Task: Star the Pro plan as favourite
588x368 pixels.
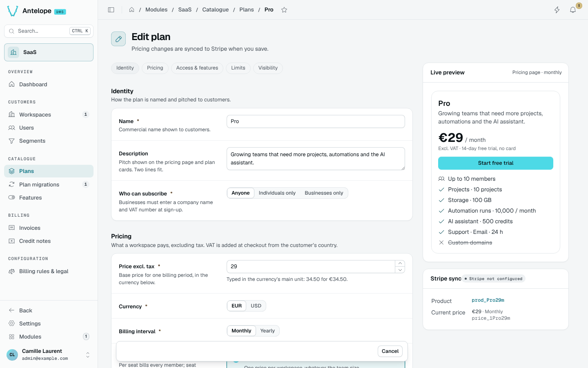Action: [284, 10]
